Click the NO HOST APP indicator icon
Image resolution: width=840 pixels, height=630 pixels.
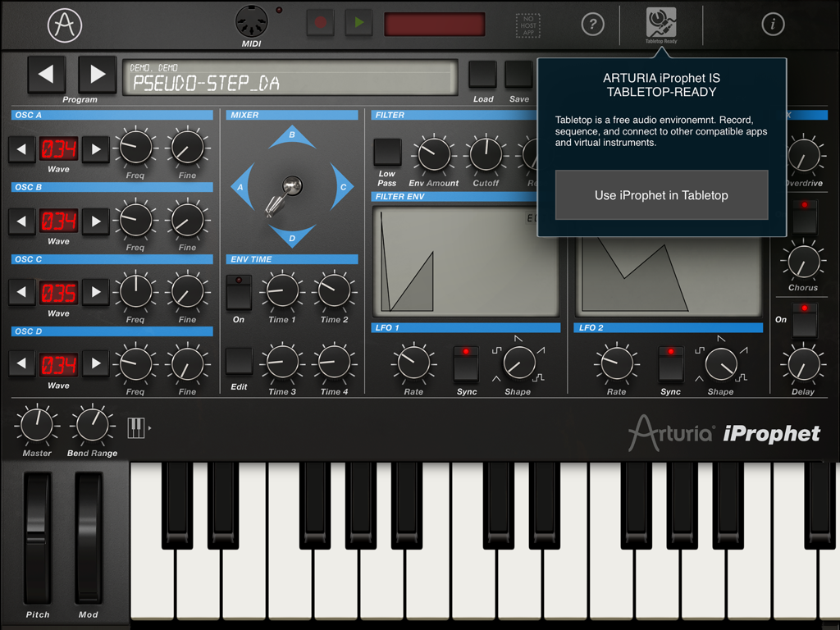tap(527, 25)
